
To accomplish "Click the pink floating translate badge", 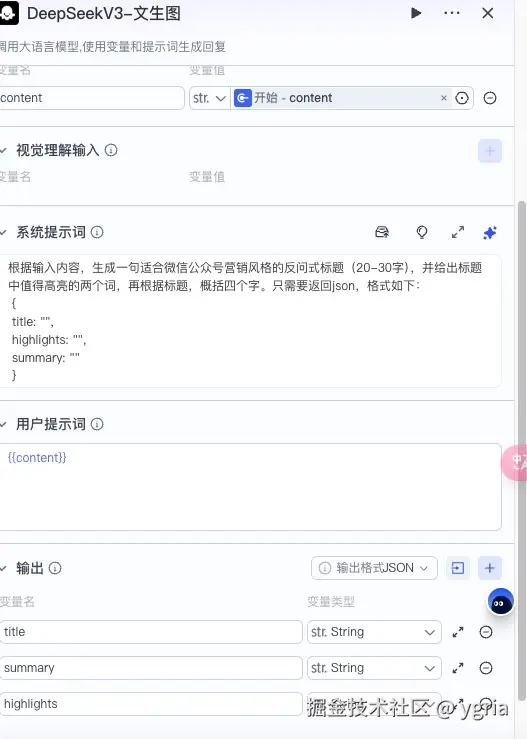I will pos(515,463).
